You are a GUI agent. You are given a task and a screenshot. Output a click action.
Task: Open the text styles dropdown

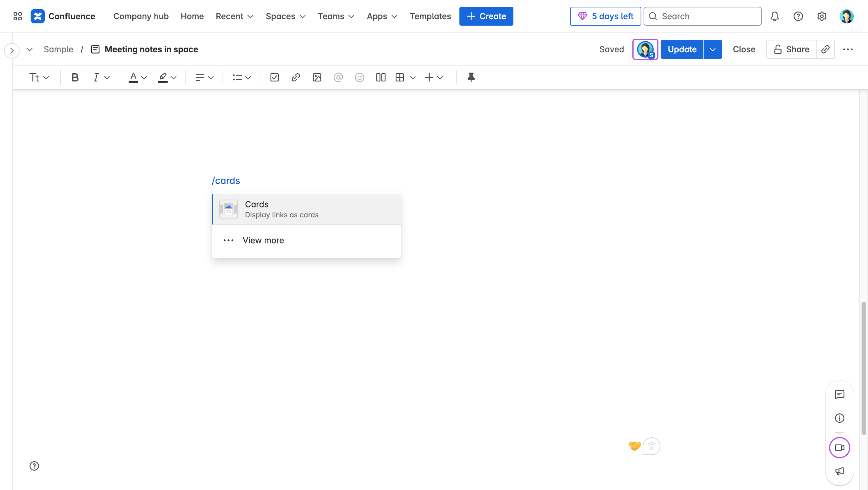pos(39,78)
